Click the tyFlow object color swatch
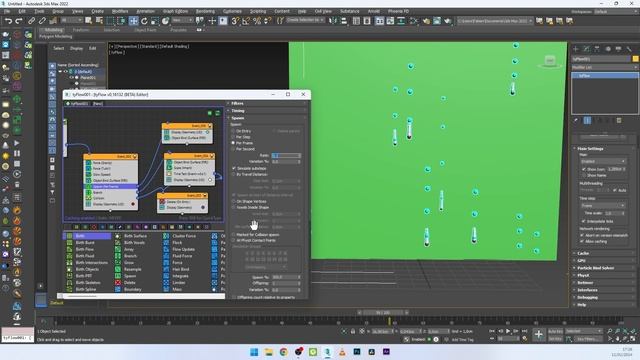The image size is (640, 360). (x=635, y=59)
